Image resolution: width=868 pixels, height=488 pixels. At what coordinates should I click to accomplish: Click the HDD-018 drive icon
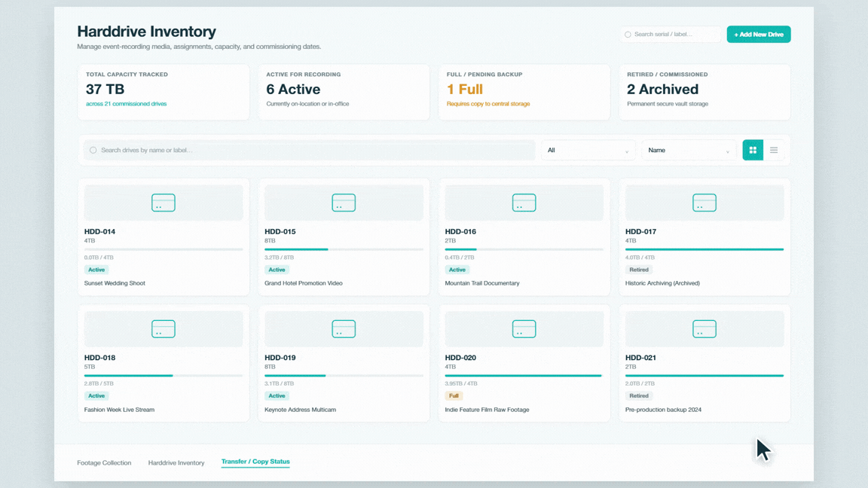[x=164, y=328]
